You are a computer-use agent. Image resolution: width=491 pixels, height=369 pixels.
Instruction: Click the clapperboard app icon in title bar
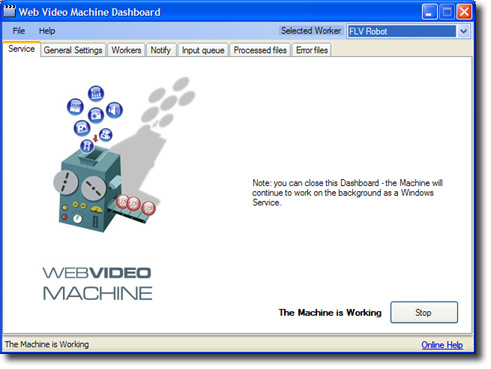coord(9,11)
